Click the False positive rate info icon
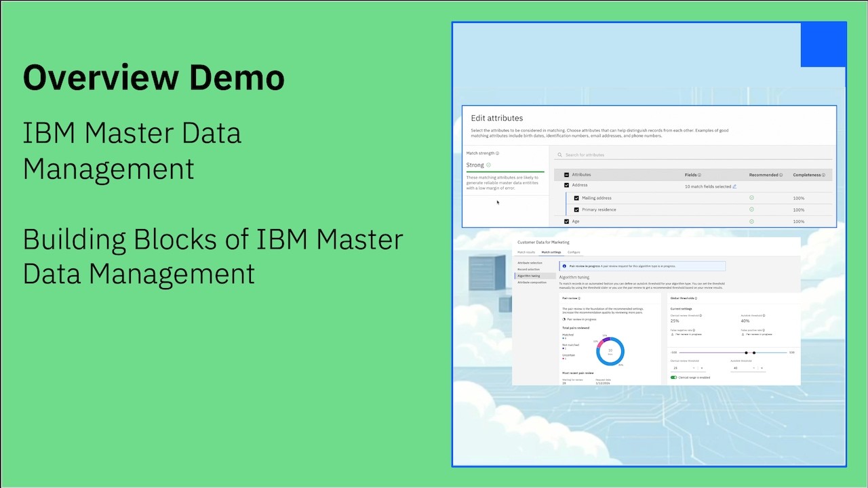 [x=764, y=330]
